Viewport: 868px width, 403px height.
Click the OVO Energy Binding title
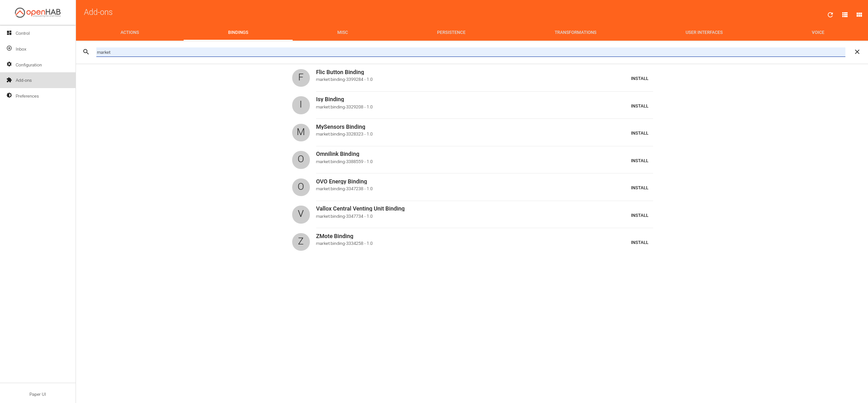[342, 182]
